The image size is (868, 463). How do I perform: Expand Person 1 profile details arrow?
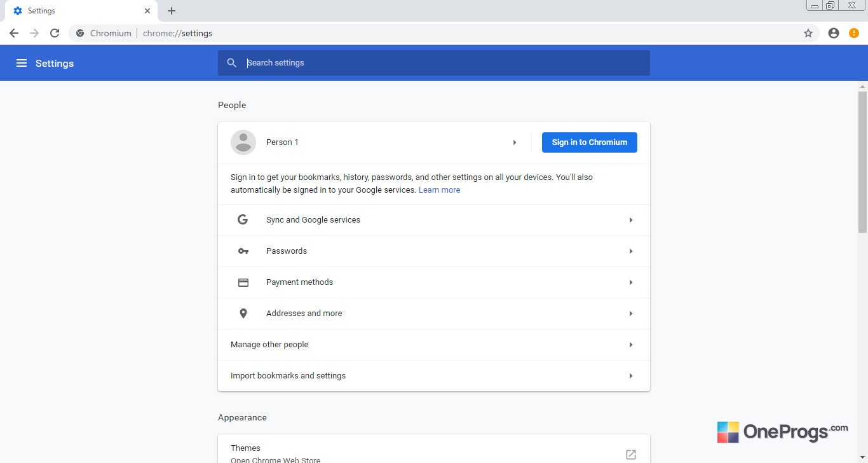(515, 142)
